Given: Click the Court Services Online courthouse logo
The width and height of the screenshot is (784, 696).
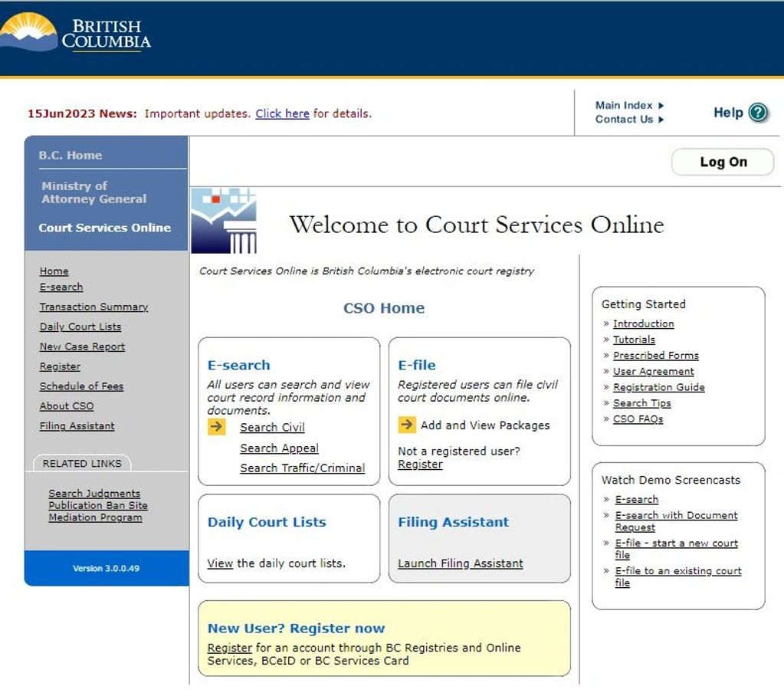Looking at the screenshot, I should pos(224,221).
